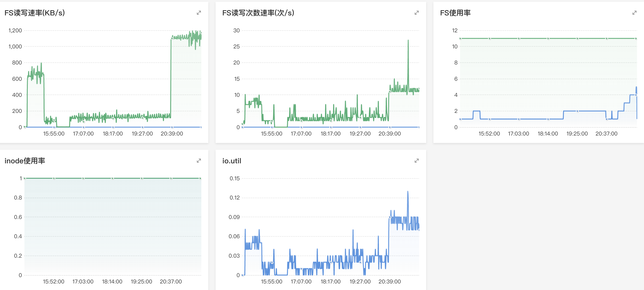Click the inode使用率 panel title
644x290 pixels.
coord(24,161)
